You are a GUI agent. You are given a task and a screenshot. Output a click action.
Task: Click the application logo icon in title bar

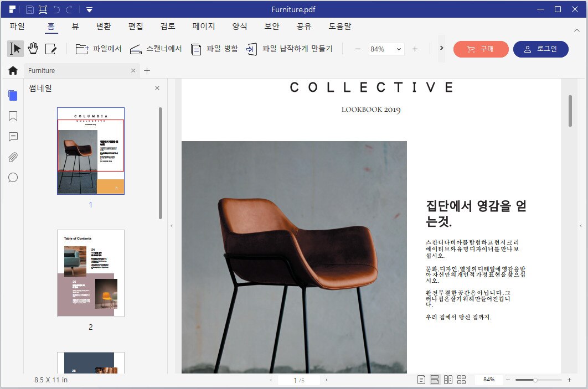[12, 9]
